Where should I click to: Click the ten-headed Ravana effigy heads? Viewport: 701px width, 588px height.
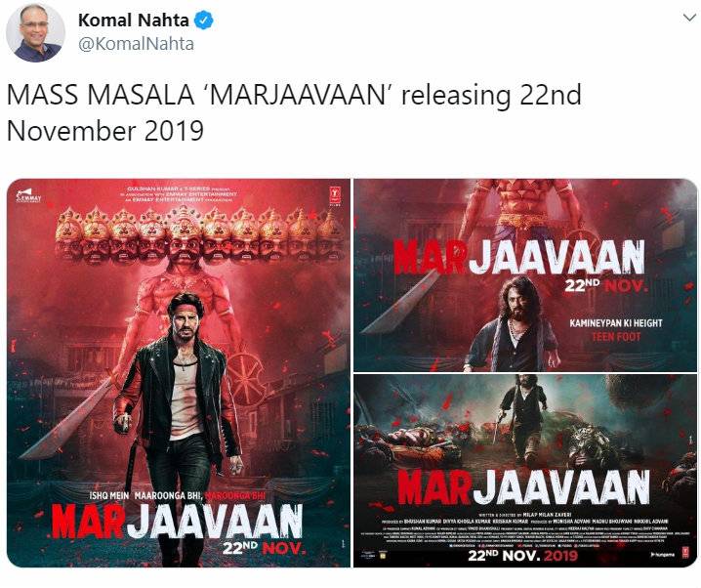coord(199,236)
